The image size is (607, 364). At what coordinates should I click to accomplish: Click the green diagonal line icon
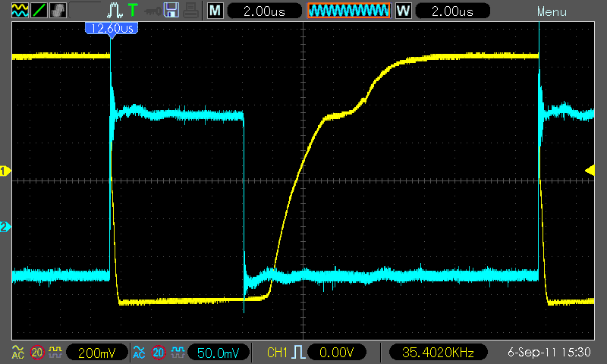click(x=39, y=11)
